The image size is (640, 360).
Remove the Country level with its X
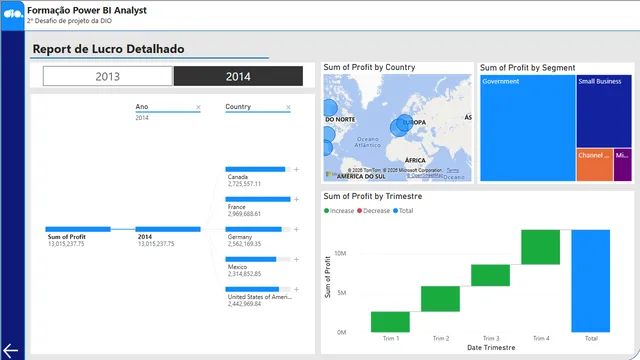point(288,107)
